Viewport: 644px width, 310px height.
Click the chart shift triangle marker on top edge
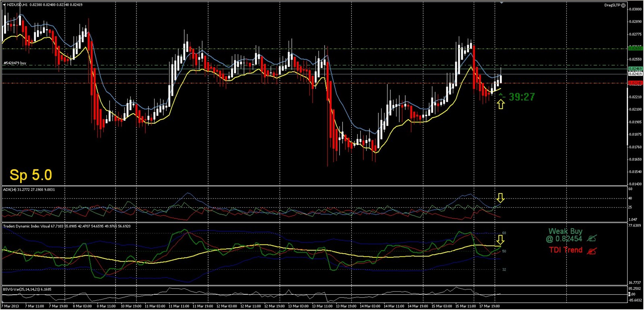502,2
